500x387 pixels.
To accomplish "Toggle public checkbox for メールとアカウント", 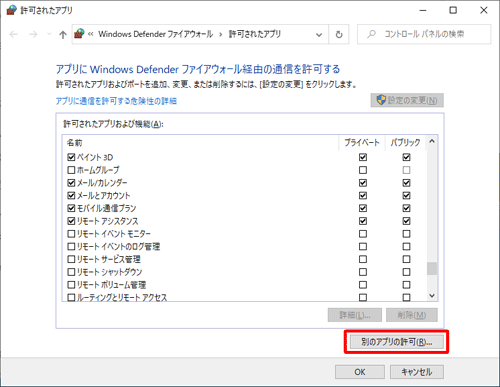I will 406,195.
